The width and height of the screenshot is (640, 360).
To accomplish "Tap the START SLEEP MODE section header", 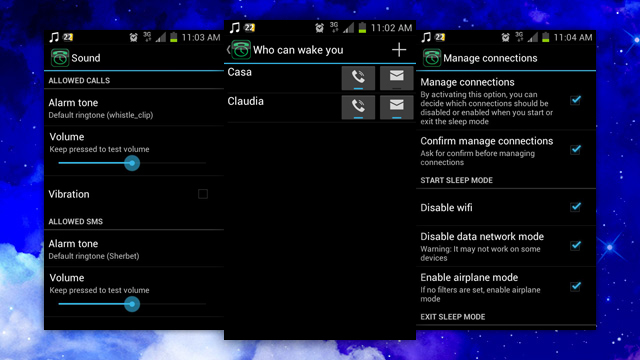I will [x=456, y=180].
